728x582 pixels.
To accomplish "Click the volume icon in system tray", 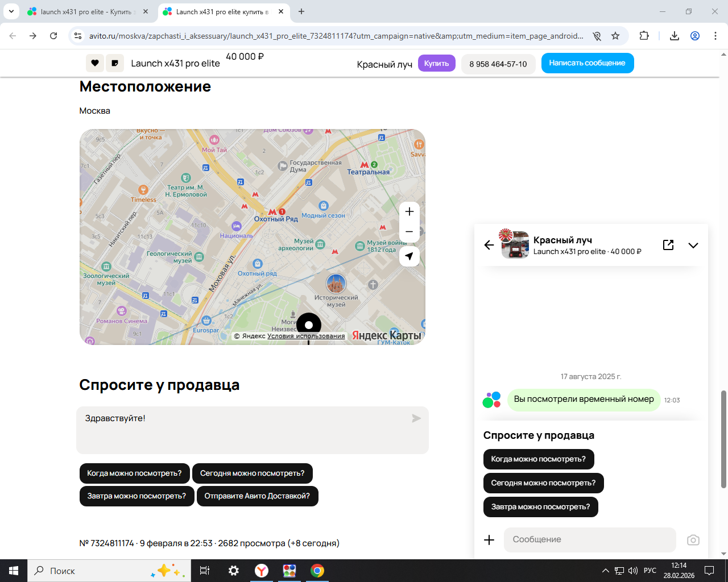I will (x=633, y=571).
